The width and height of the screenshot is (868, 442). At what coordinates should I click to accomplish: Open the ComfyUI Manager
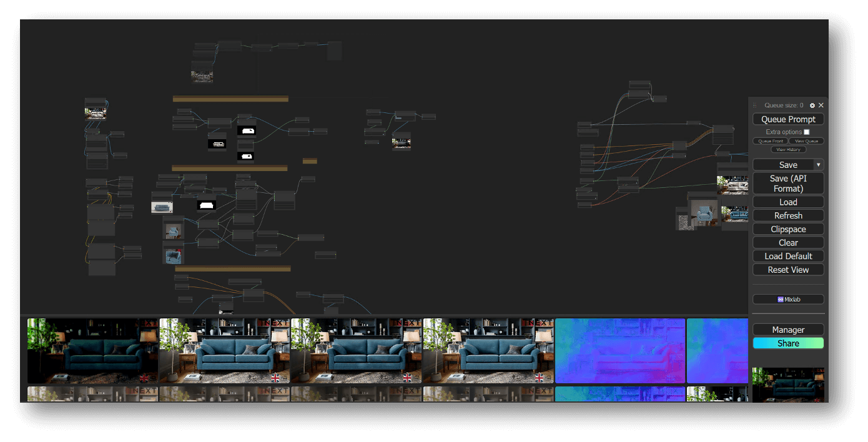point(788,330)
